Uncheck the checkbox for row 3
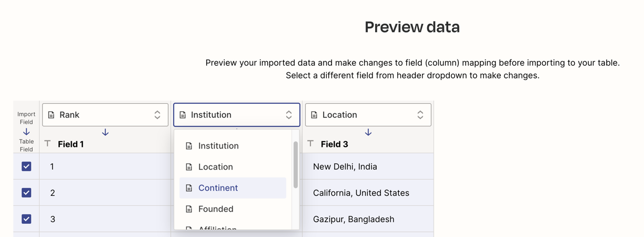644x237 pixels. click(x=26, y=219)
